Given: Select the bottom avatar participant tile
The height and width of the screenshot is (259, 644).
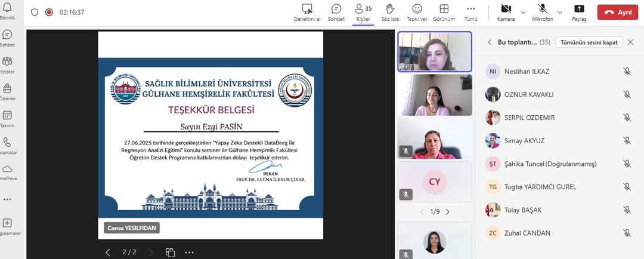Looking at the screenshot, I should [x=435, y=240].
